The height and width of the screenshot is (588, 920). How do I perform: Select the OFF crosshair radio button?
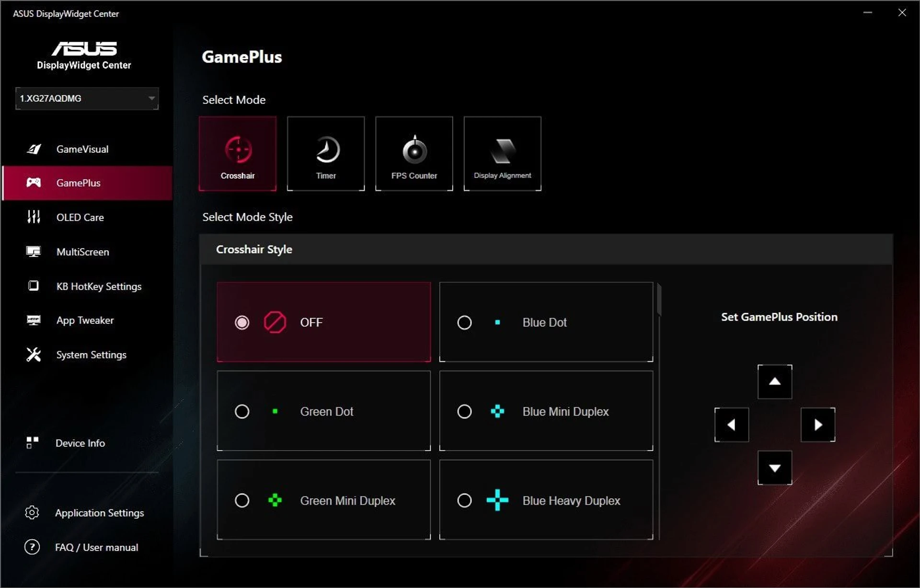[242, 323]
